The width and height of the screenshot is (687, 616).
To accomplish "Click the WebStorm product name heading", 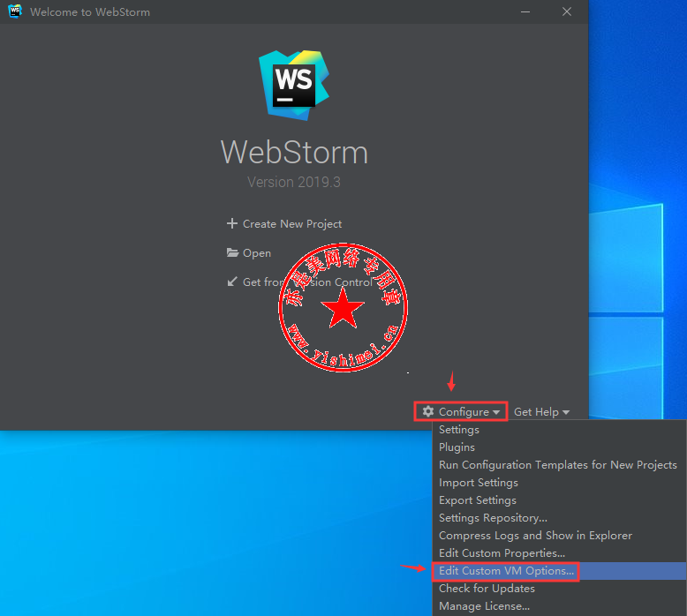I will (294, 153).
